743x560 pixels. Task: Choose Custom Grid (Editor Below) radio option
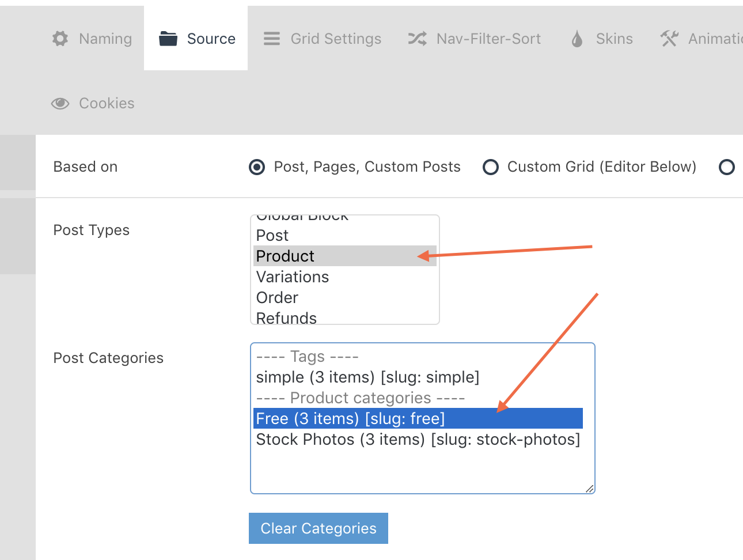491,167
